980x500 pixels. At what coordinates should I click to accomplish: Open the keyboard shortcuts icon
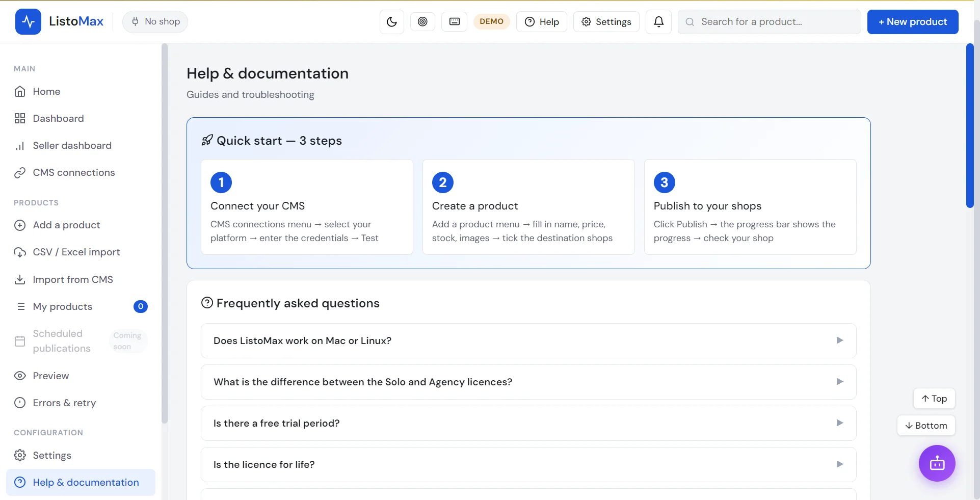(455, 21)
